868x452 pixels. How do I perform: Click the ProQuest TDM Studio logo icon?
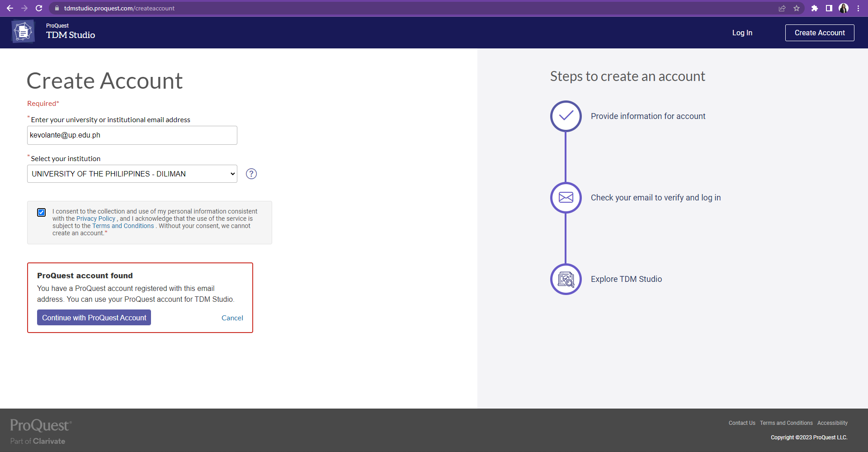pos(23,32)
